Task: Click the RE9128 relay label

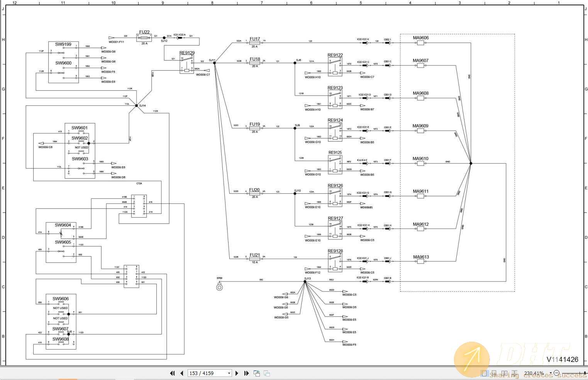Action: [x=335, y=251]
